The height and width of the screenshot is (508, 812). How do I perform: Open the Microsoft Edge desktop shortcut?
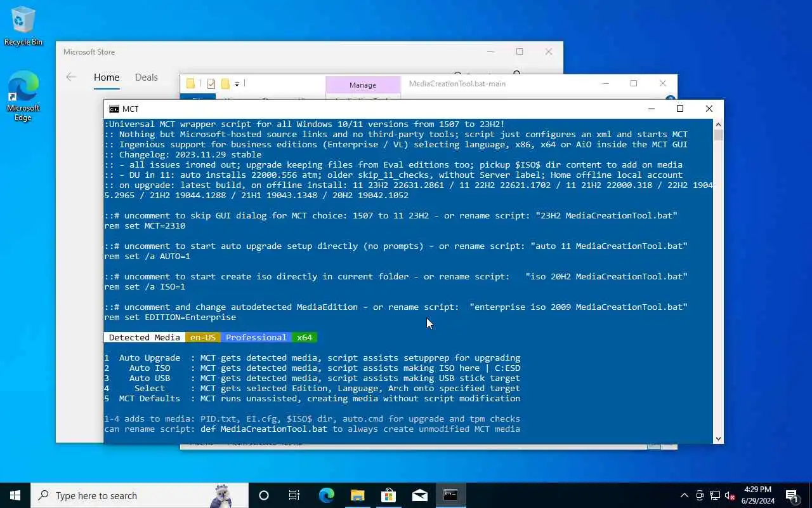tap(23, 95)
